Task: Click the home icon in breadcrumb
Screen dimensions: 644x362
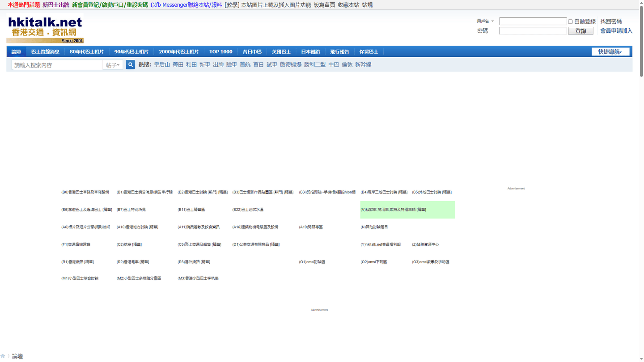Action: [x=3, y=356]
